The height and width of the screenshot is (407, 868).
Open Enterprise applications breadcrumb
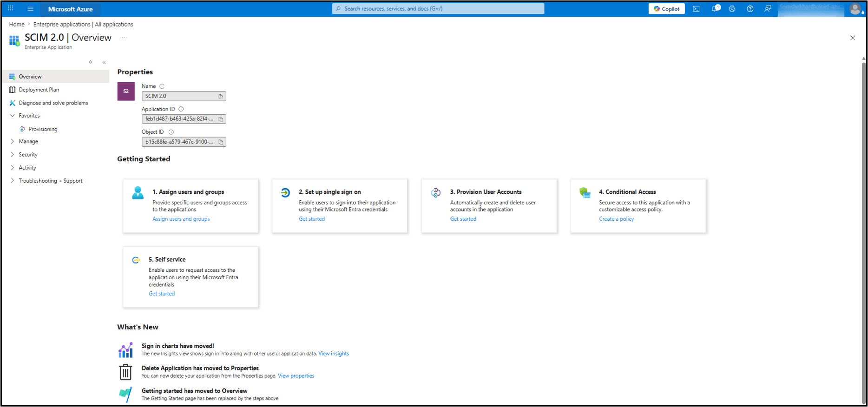tap(83, 24)
